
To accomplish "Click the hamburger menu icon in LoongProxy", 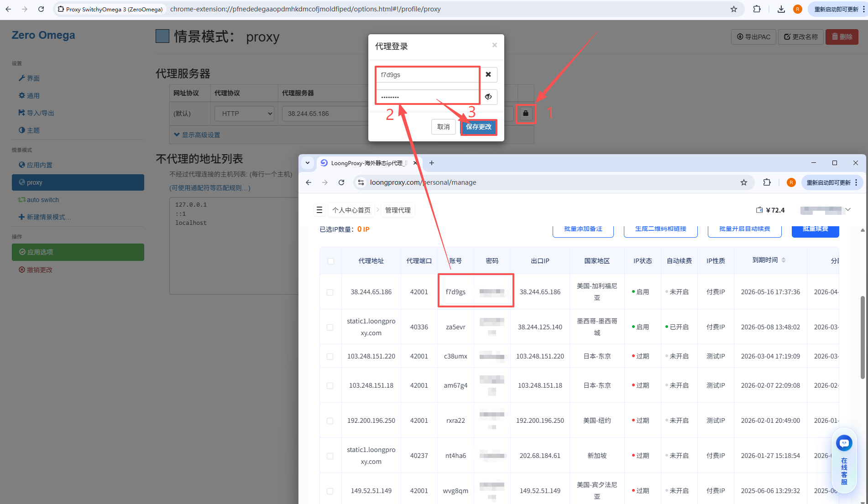I will [x=319, y=210].
